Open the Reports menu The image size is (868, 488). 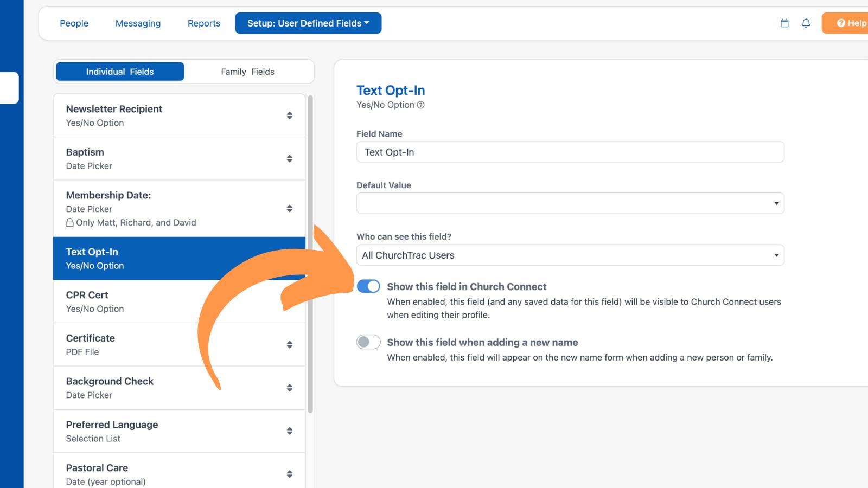(x=204, y=23)
